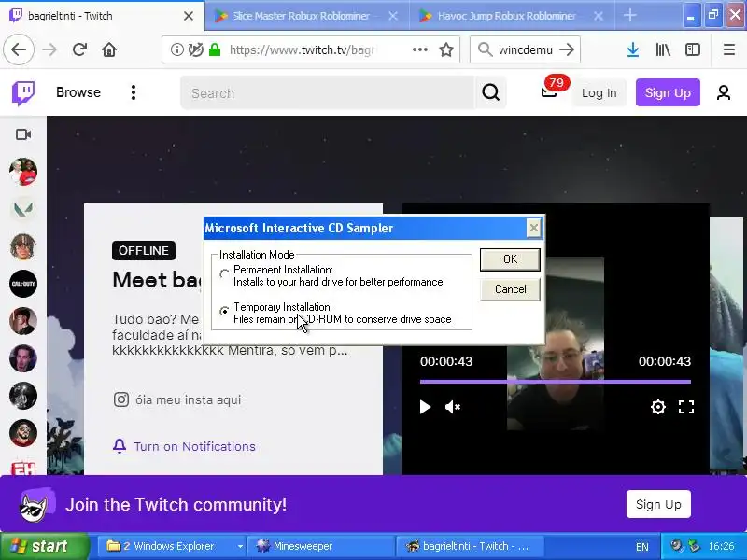Viewport: 747px width, 560px height.
Task: Open the sidebar avatar with bearded red-shirt character
Action: (22, 433)
